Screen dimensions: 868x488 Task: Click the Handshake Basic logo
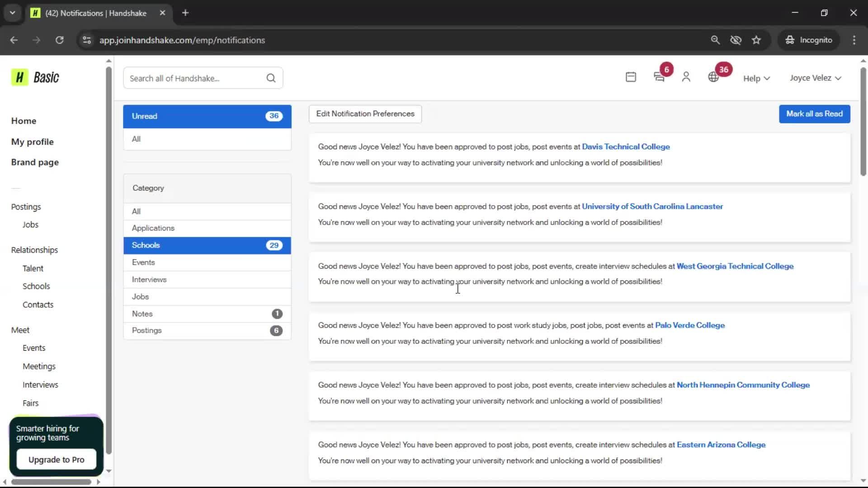tap(35, 77)
